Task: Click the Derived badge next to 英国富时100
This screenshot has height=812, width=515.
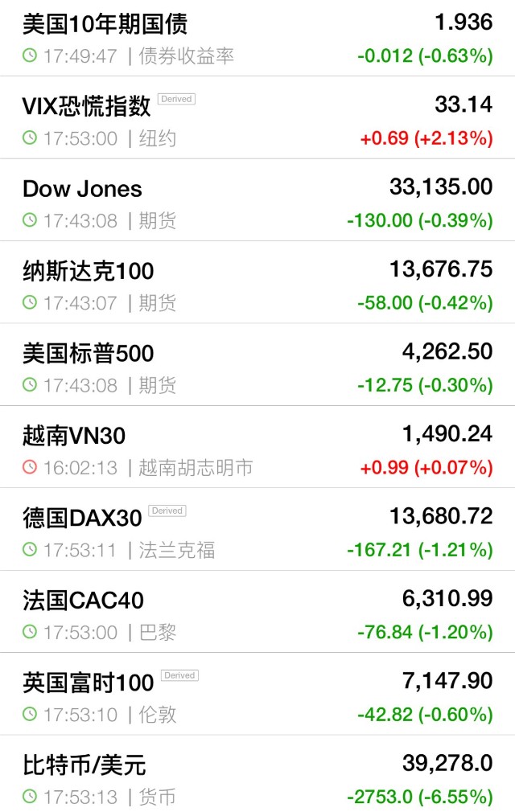Action: pos(179,675)
